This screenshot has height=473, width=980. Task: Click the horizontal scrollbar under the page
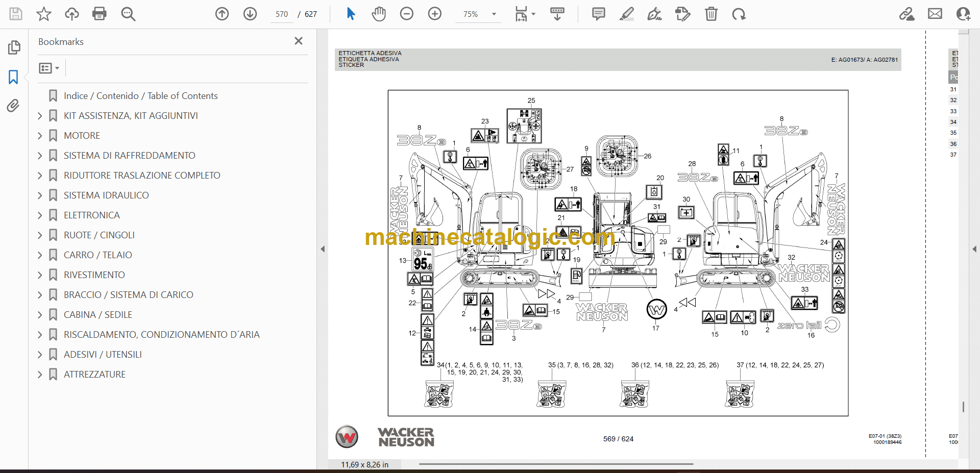[556, 464]
